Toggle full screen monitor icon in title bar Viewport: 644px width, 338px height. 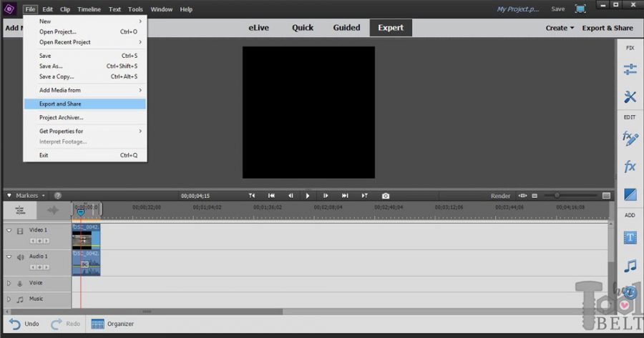tap(580, 9)
